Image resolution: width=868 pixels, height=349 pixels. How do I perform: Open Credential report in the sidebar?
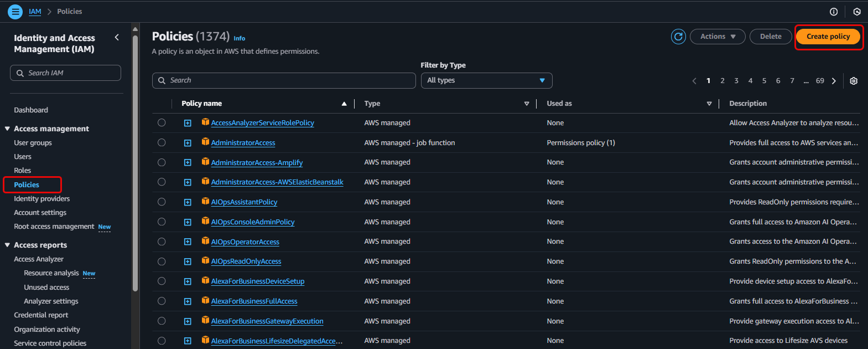[x=41, y=315]
